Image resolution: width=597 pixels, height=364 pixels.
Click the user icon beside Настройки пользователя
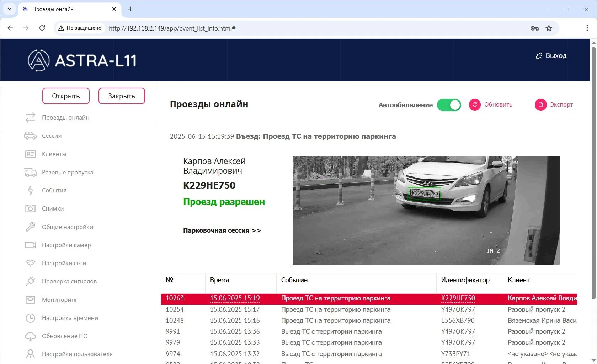[30, 354]
